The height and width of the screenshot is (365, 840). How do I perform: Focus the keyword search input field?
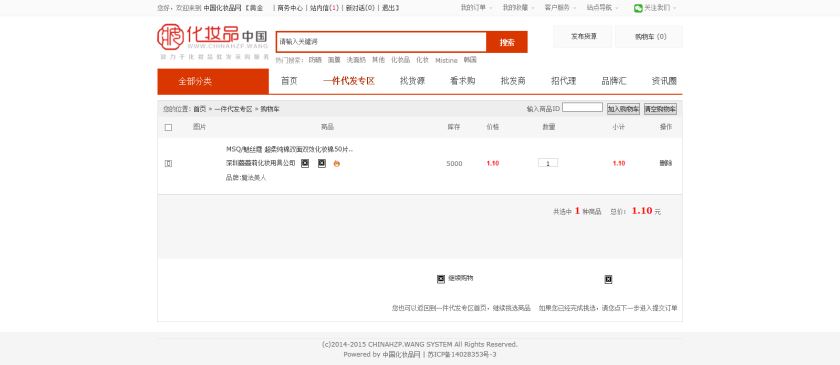[381, 42]
